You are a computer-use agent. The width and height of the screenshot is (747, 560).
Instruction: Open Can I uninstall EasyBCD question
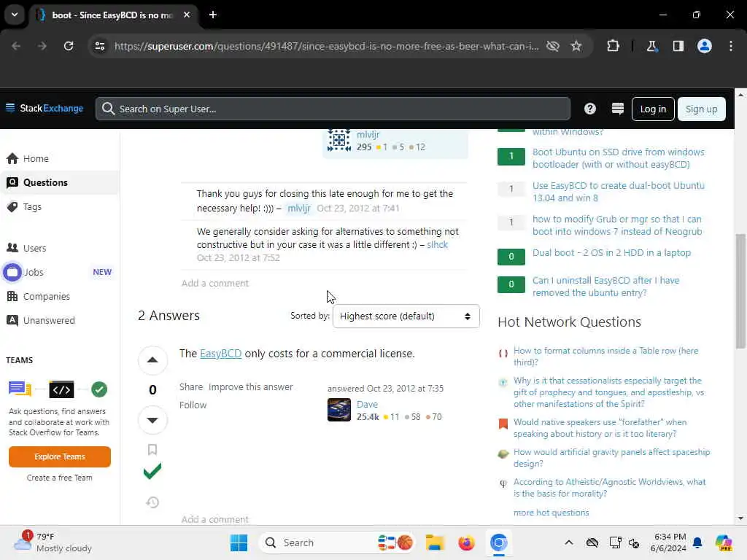(x=605, y=287)
